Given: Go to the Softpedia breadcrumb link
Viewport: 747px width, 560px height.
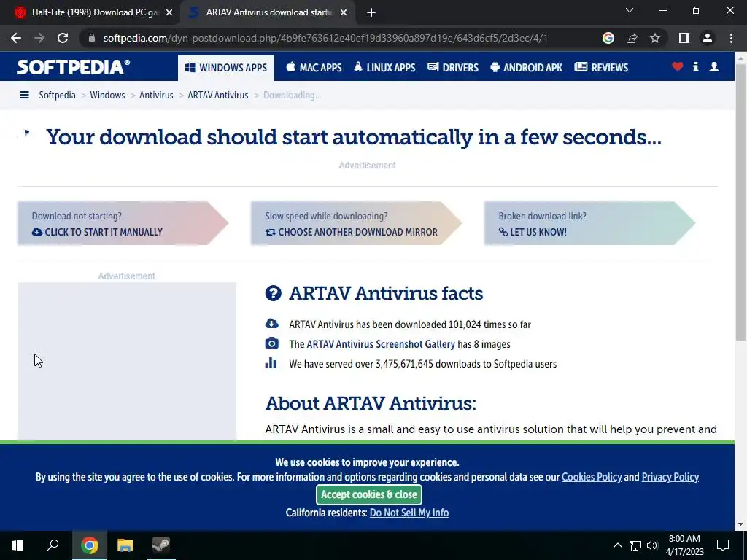Looking at the screenshot, I should (x=57, y=96).
